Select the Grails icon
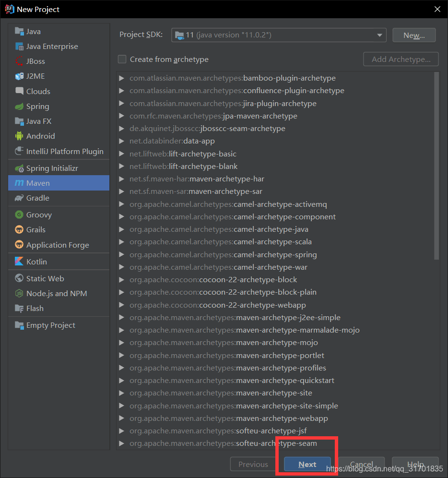 [x=19, y=229]
